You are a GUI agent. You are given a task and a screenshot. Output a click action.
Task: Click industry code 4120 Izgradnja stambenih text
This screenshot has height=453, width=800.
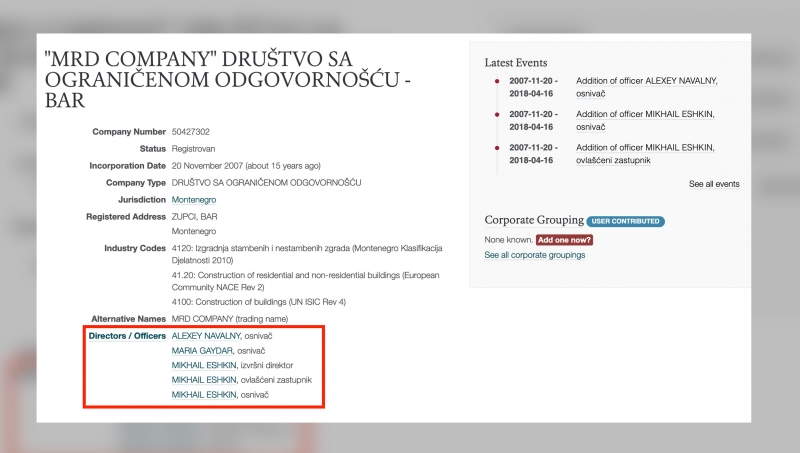(307, 254)
